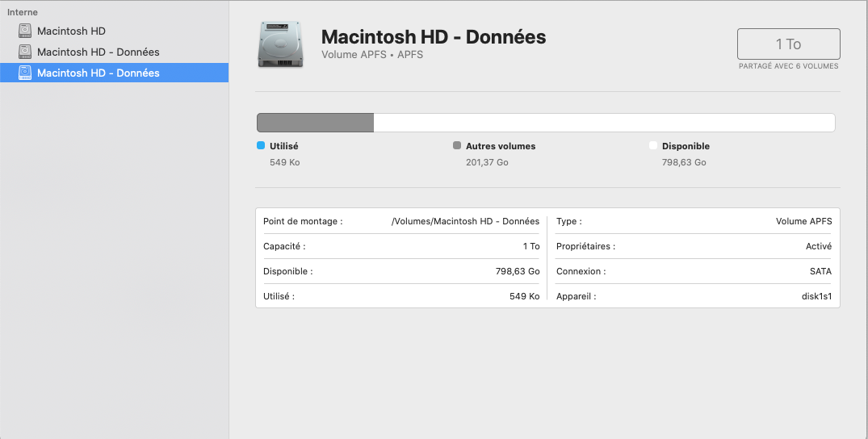
Task: Click the 1 To capacity button
Action: [x=788, y=44]
